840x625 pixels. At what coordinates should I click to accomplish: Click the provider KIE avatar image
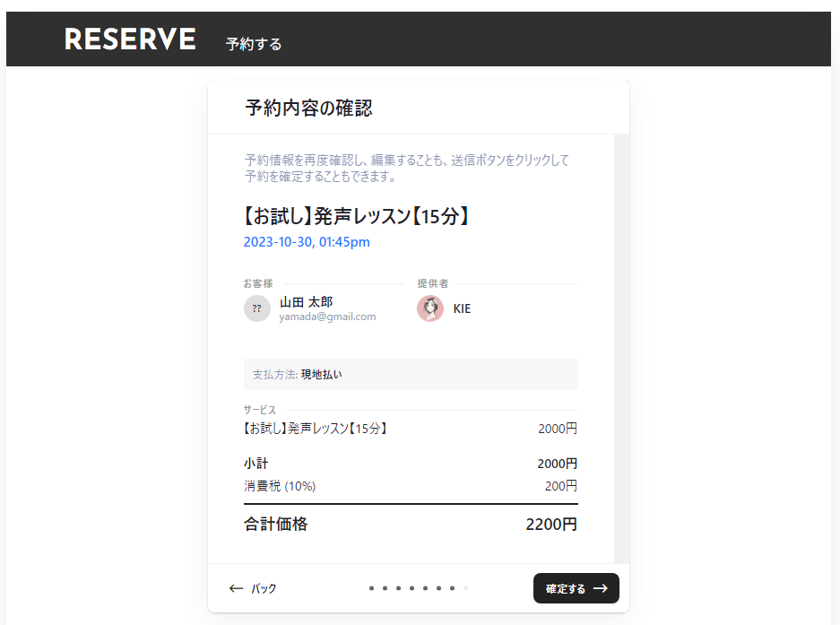coord(430,308)
